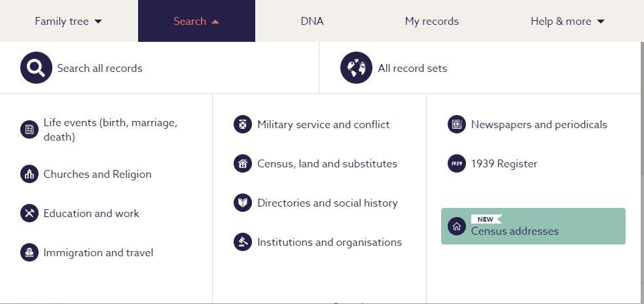Click the Directories open-book icon
The image size is (644, 304).
coord(243,203)
